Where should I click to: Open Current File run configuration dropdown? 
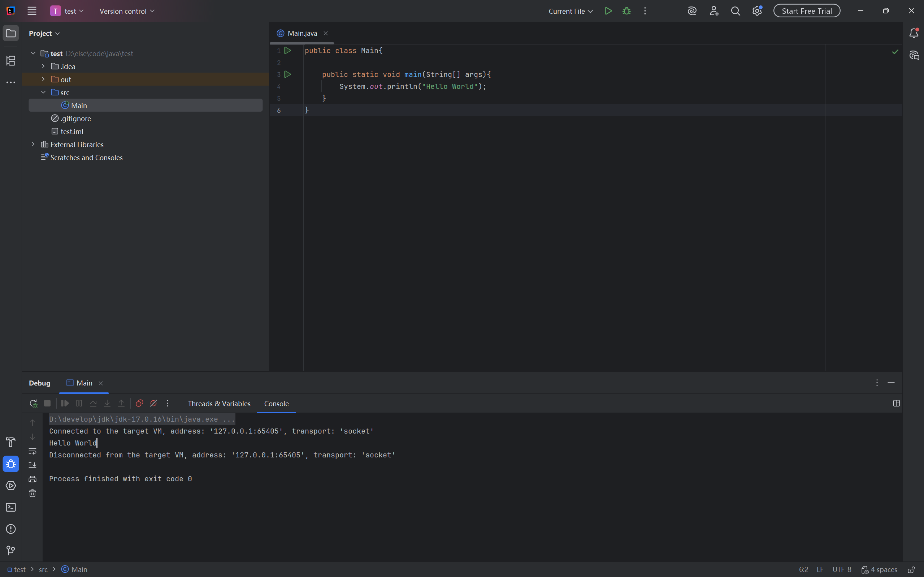coord(571,11)
